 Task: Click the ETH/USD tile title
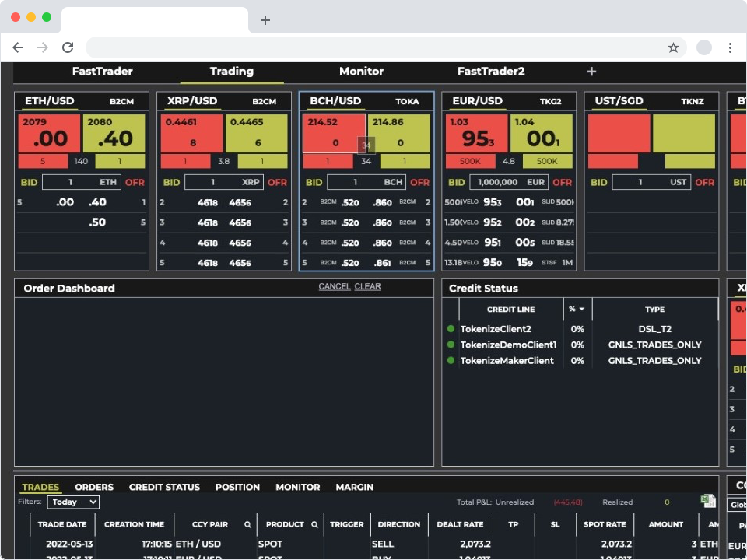(x=50, y=101)
